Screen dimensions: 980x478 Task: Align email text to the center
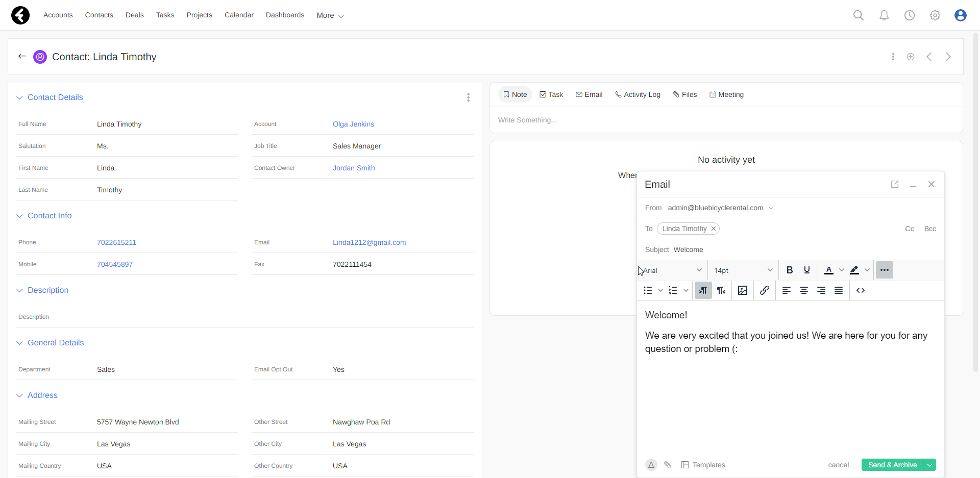(x=804, y=290)
